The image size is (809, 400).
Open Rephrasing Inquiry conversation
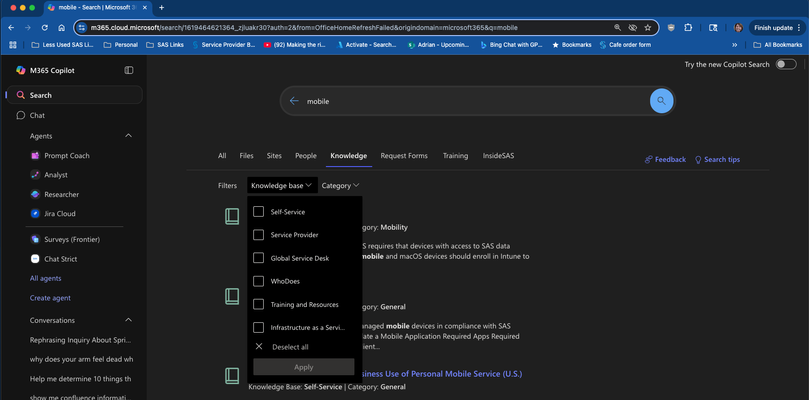pos(80,340)
